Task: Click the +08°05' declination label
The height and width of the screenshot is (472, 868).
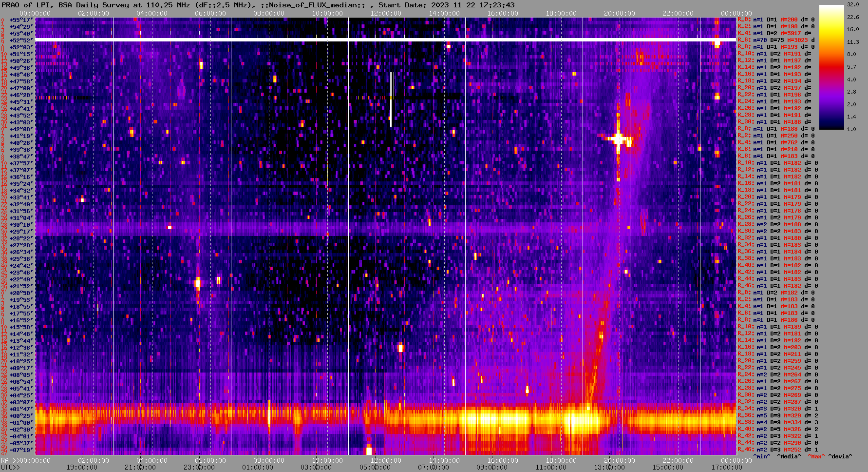Action: 21,374
